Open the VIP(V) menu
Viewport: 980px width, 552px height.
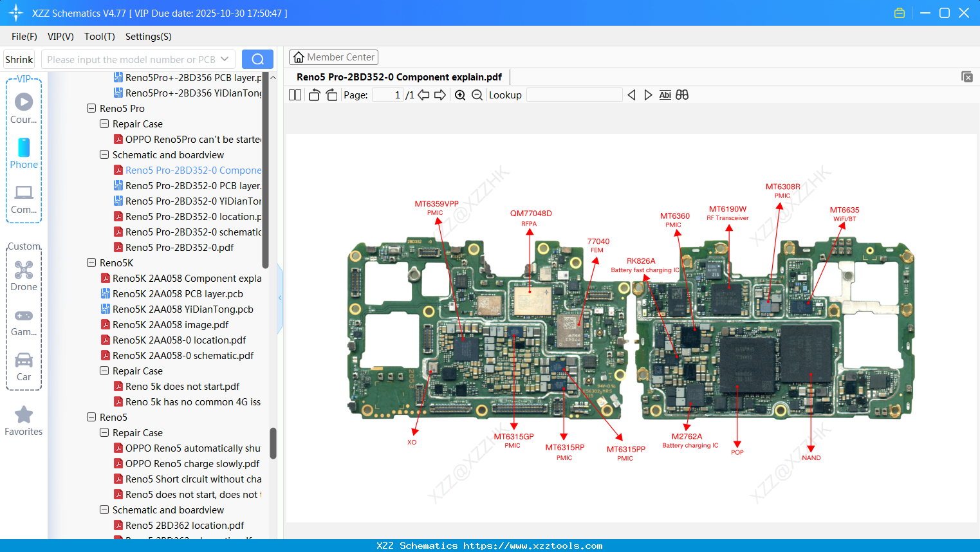tap(60, 37)
